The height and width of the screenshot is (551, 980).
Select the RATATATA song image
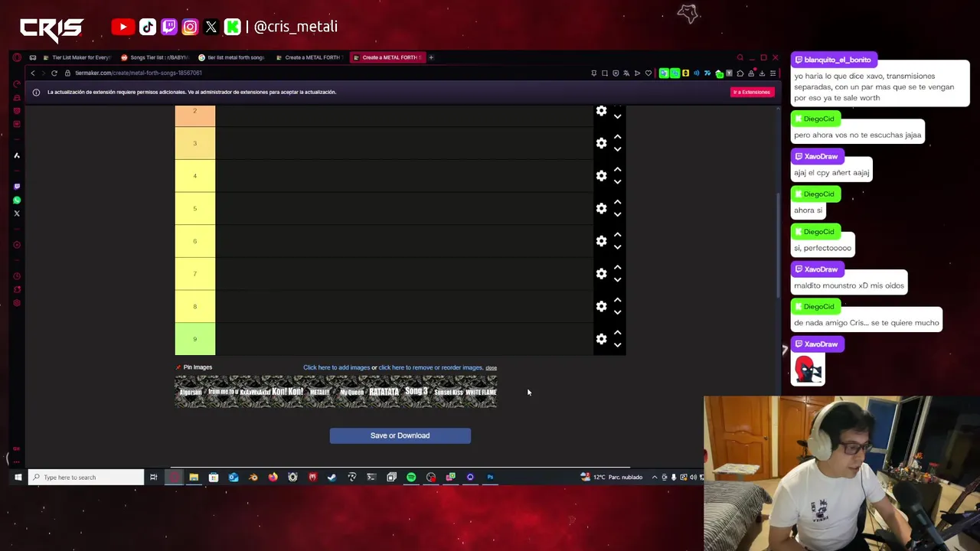384,392
